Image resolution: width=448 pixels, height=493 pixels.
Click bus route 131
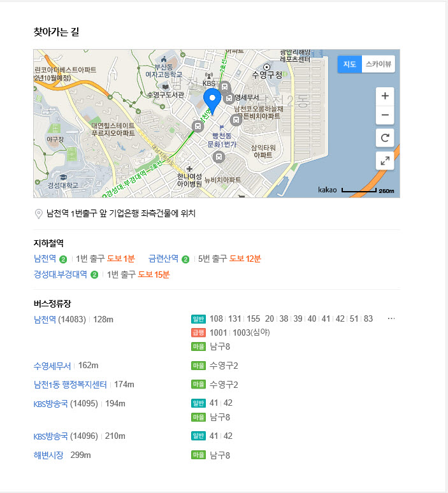point(235,319)
